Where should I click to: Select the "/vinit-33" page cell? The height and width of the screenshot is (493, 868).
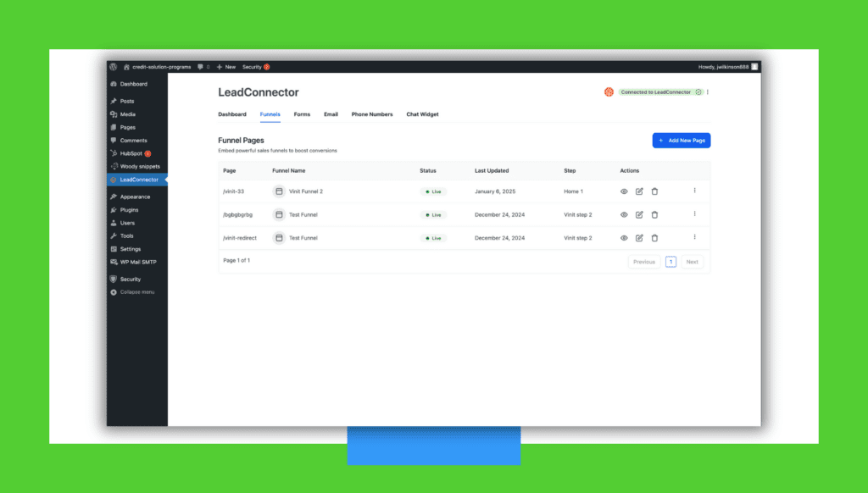point(234,191)
